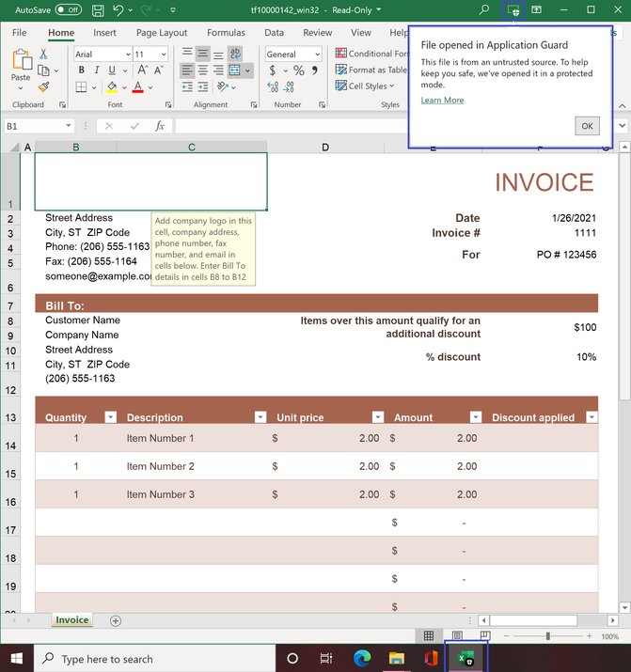Click the zoom slider handle

(548, 636)
